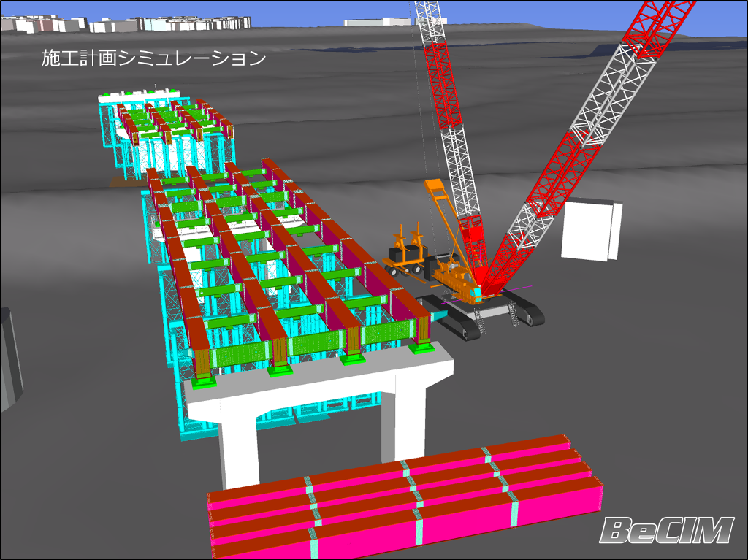The width and height of the screenshot is (748, 560).
Task: Click the left white pier column
Action: (x=240, y=445)
